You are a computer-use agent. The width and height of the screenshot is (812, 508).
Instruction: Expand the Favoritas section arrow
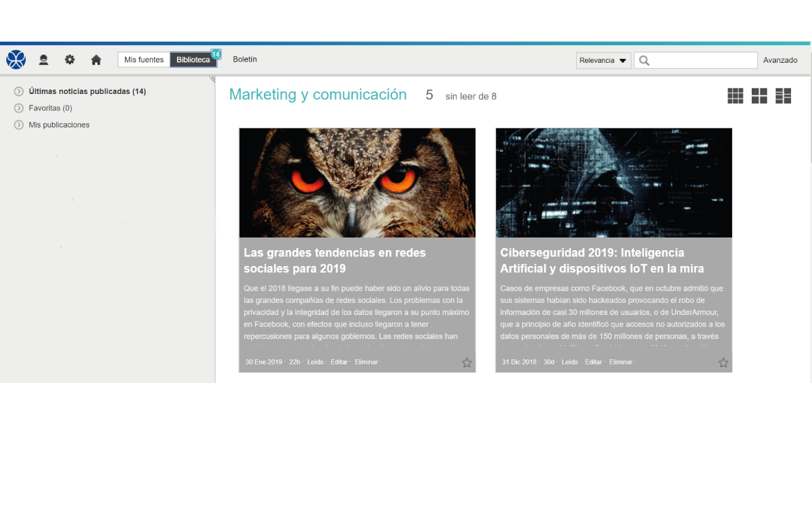pyautogui.click(x=19, y=108)
